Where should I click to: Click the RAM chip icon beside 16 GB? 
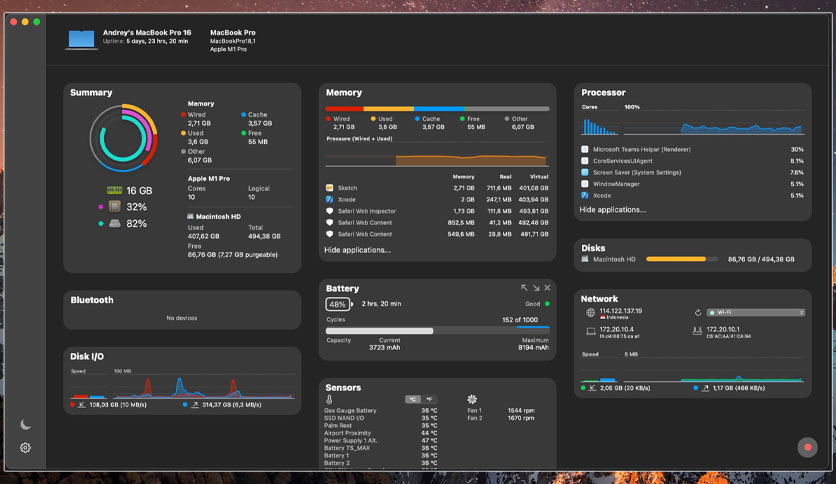(114, 190)
